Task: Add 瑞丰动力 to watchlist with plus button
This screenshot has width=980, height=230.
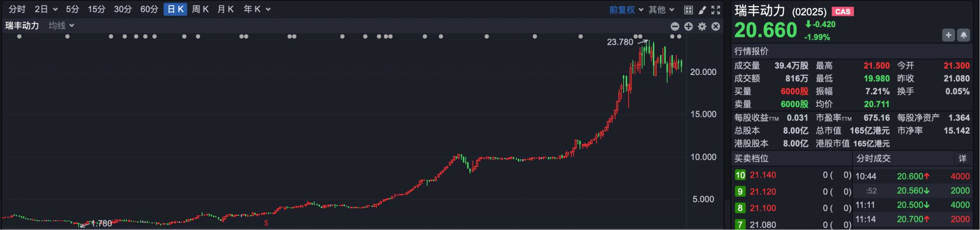Action: point(948,35)
